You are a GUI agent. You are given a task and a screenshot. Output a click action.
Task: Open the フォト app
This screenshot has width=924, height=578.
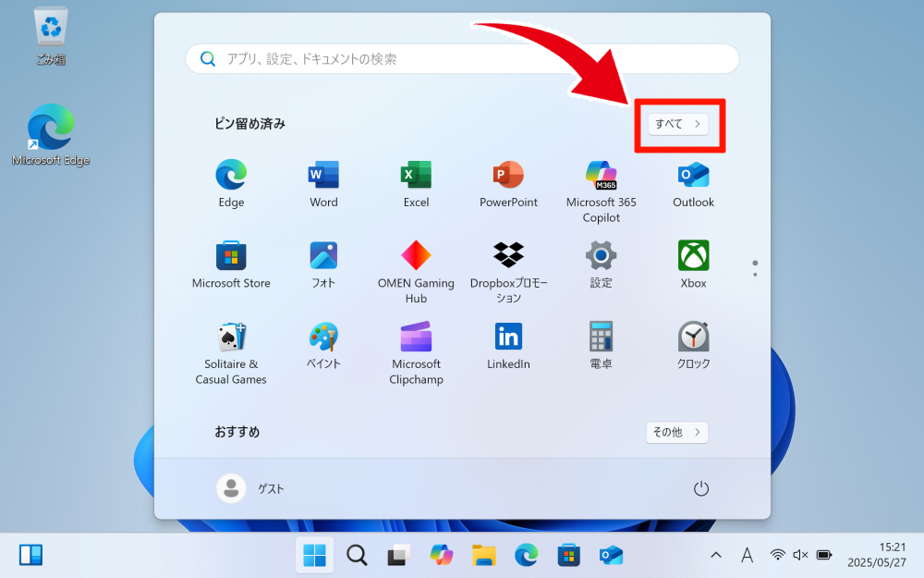(323, 264)
